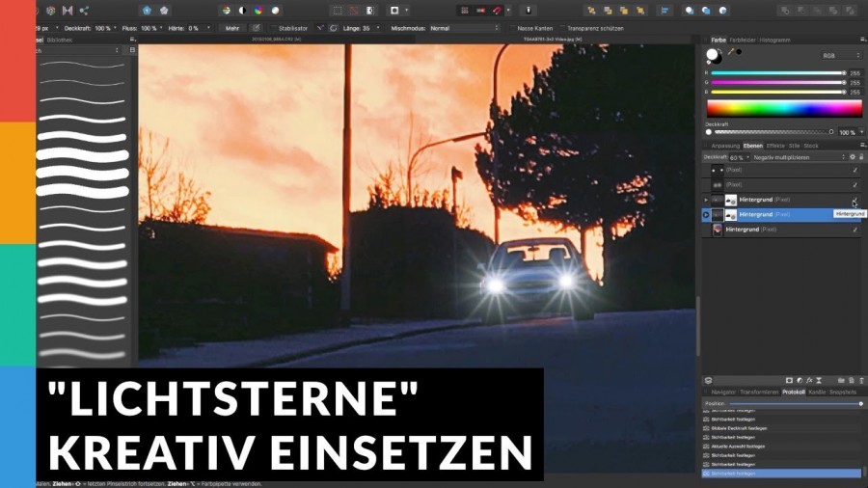Viewport: 868px width, 488px height.
Task: Toggle the snapping magnet icon
Action: point(497,11)
